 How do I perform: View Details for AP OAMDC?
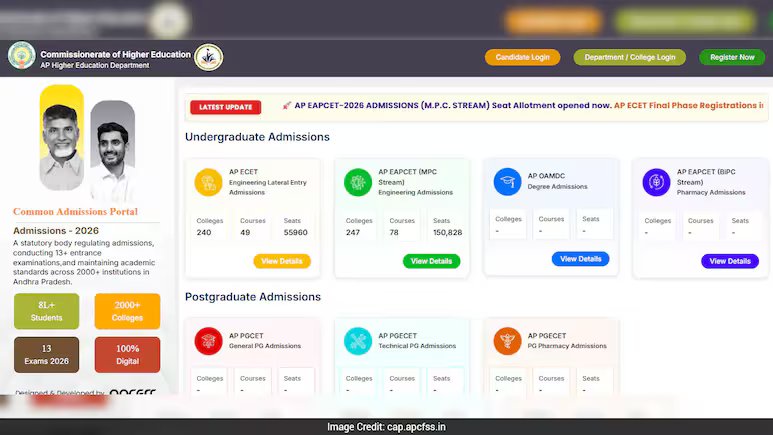click(x=581, y=259)
